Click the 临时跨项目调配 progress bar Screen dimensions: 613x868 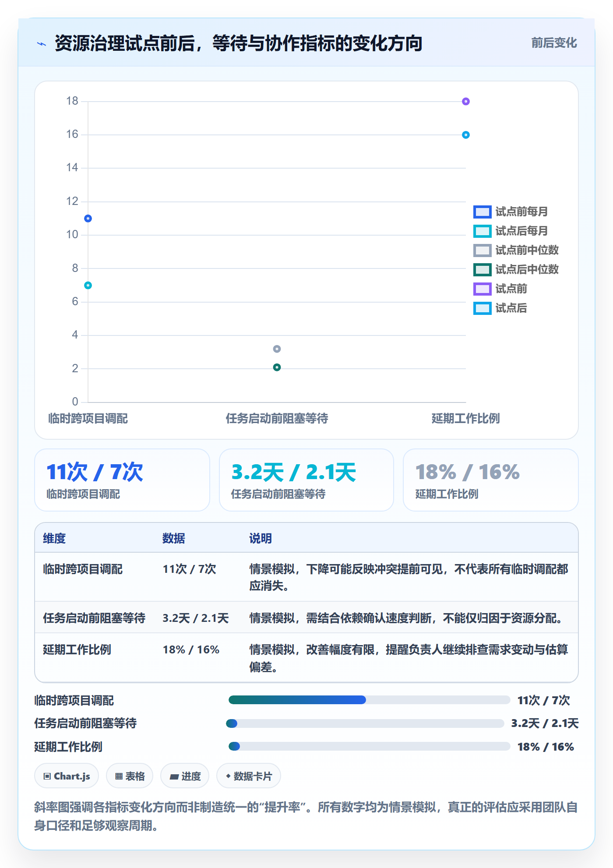point(369,700)
